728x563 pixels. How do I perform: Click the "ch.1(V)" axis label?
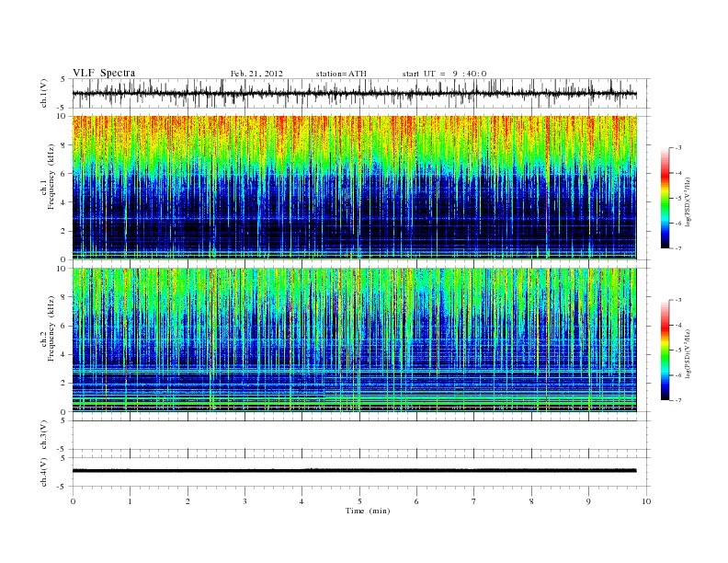[x=44, y=93]
